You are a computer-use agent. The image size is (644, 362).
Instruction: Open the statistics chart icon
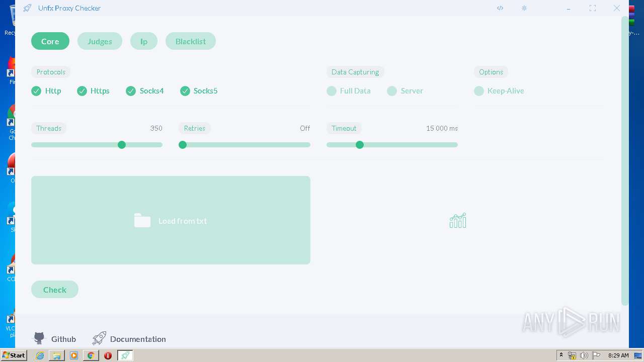(458, 220)
